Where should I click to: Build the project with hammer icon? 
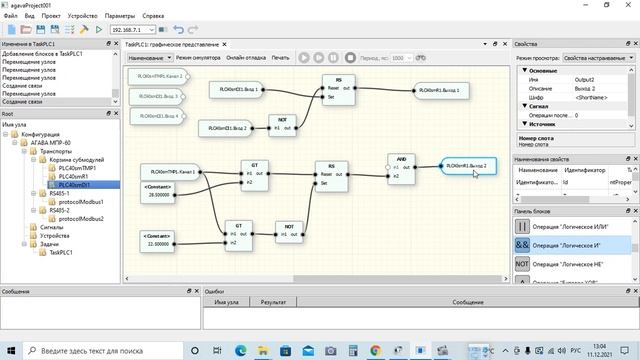[84, 29]
